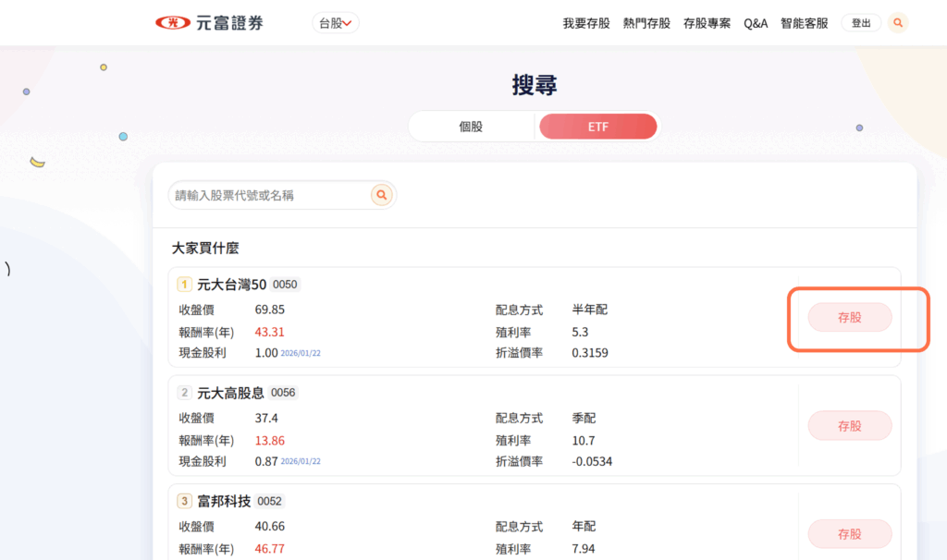Select the ETF tab

click(x=598, y=127)
